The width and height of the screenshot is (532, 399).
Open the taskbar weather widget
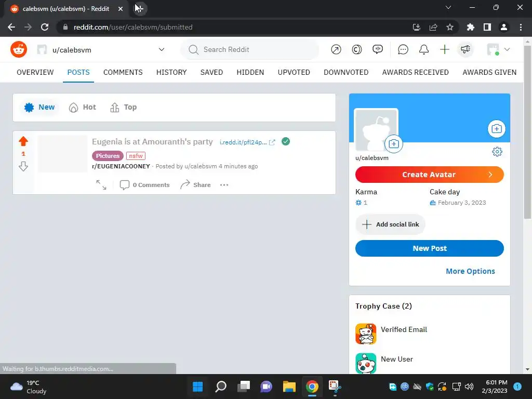click(29, 387)
